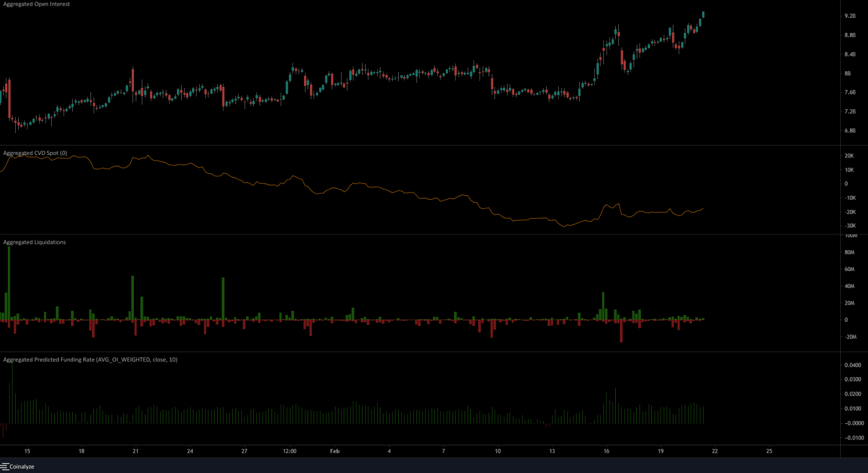Click the 40M liquidations axis label

point(849,286)
